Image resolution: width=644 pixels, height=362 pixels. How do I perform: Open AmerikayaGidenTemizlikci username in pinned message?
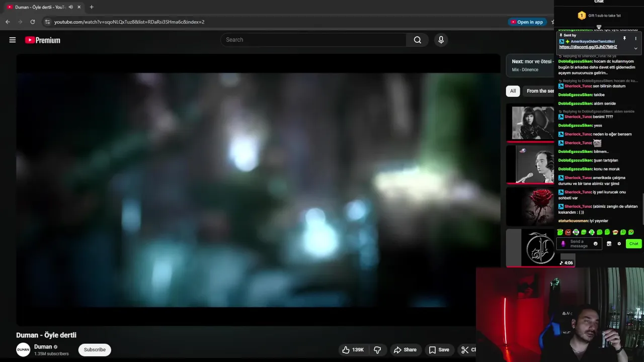click(x=593, y=41)
